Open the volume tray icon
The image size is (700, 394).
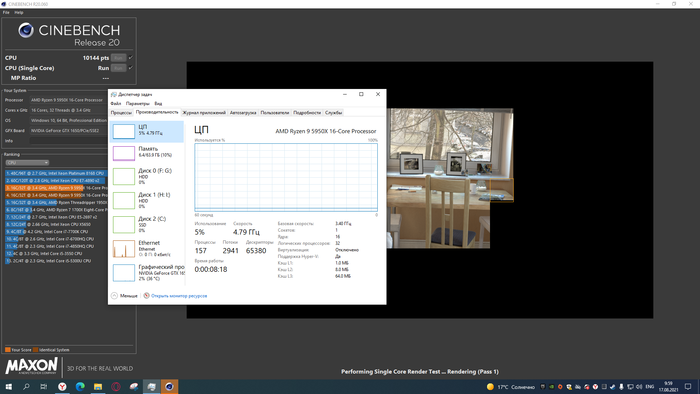click(x=639, y=387)
